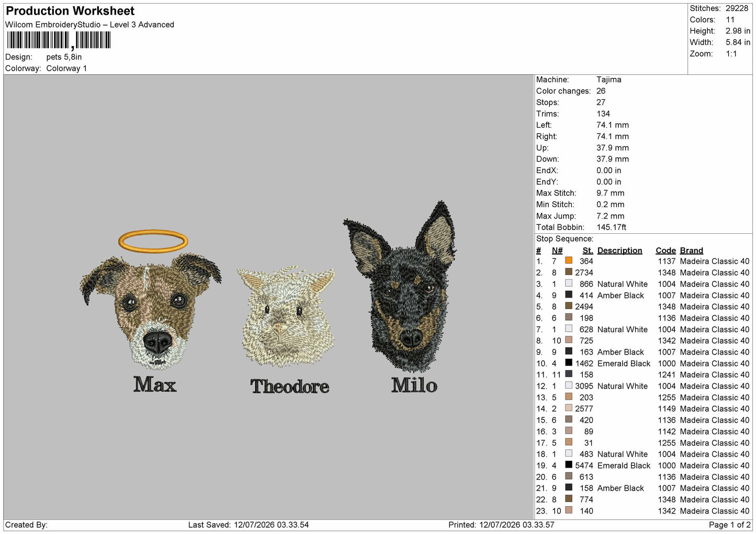756x534 pixels.
Task: Click the 'Production Worksheet' title
Action: [x=70, y=11]
